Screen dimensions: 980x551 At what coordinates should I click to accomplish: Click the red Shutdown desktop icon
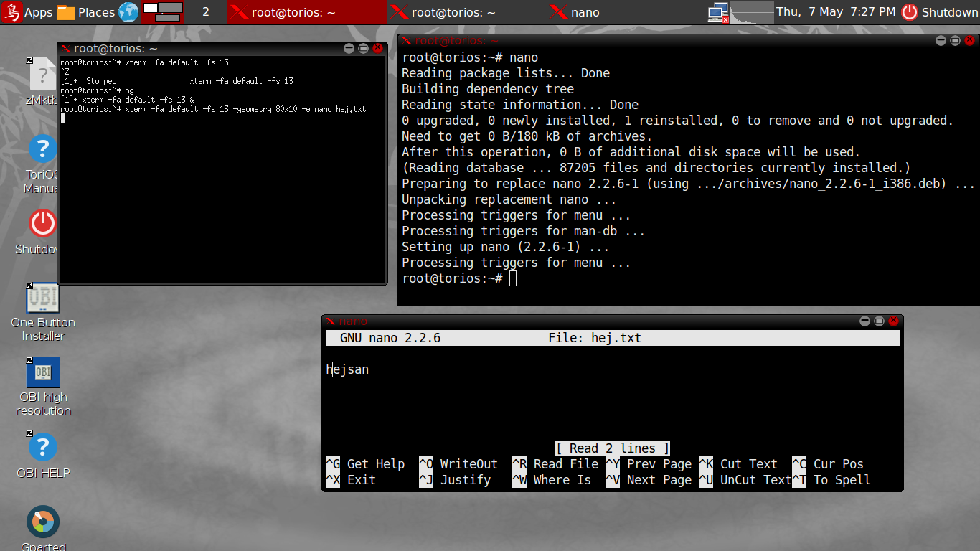[42, 223]
